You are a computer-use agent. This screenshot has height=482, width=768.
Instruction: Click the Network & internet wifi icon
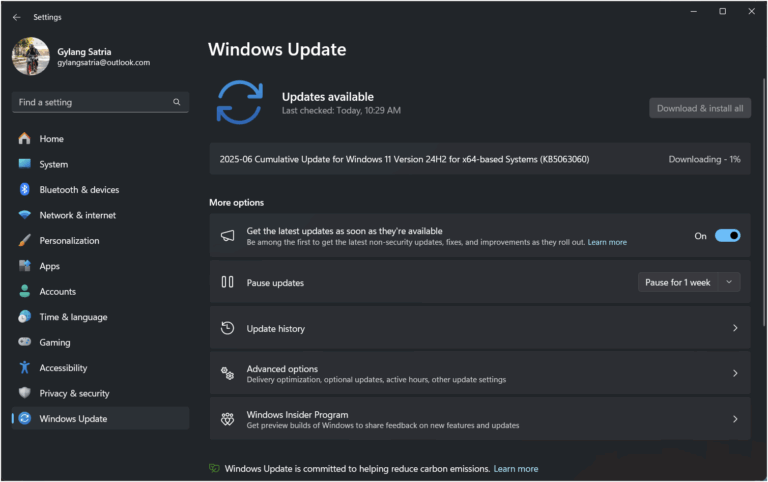coord(24,215)
